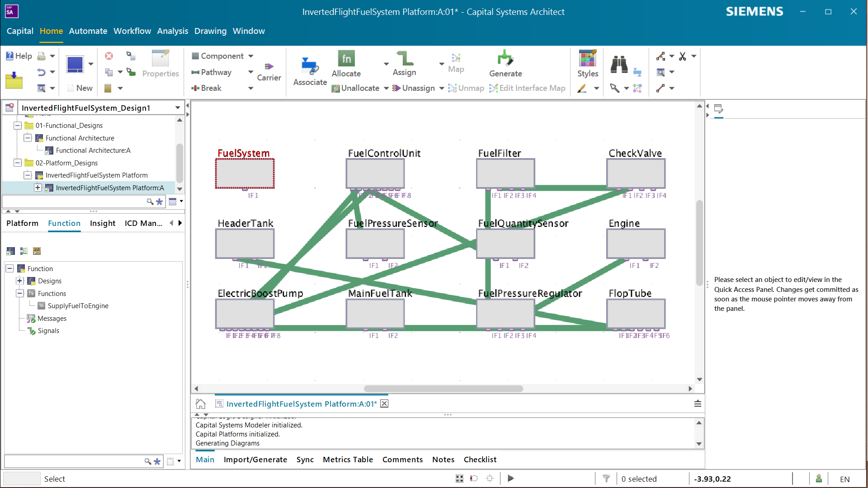
Task: Click the filter funnel icon in status bar
Action: click(607, 478)
